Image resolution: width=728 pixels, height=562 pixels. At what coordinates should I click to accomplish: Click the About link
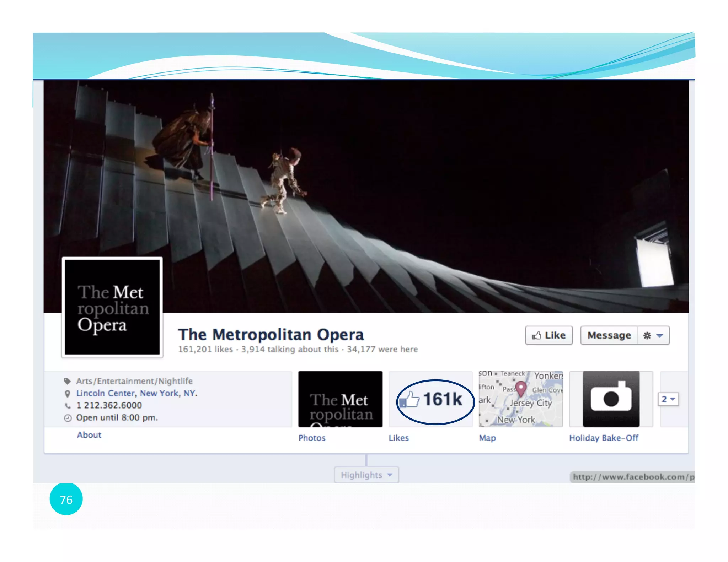[89, 435]
